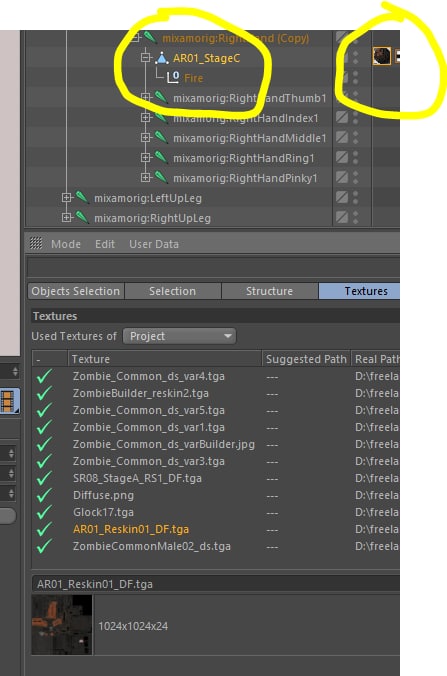Open the Mode menu
447x676 pixels.
pyautogui.click(x=66, y=244)
